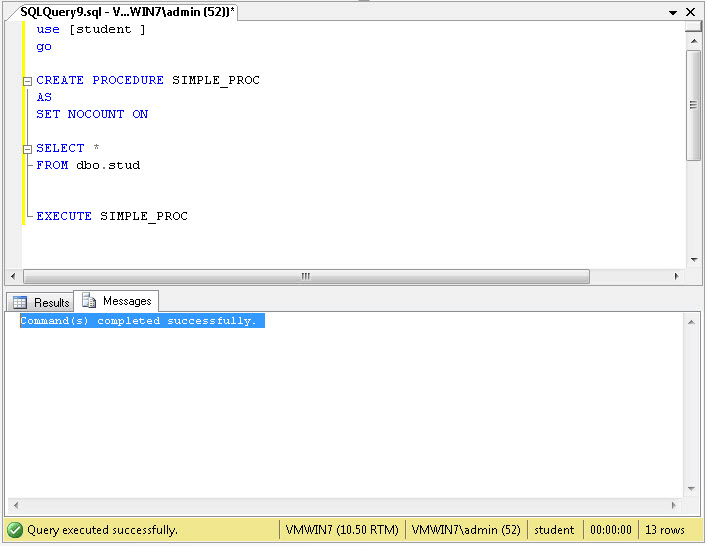Click the EXECUTE SIMPLE_PROC line in editor
The image size is (707, 546).
point(112,216)
